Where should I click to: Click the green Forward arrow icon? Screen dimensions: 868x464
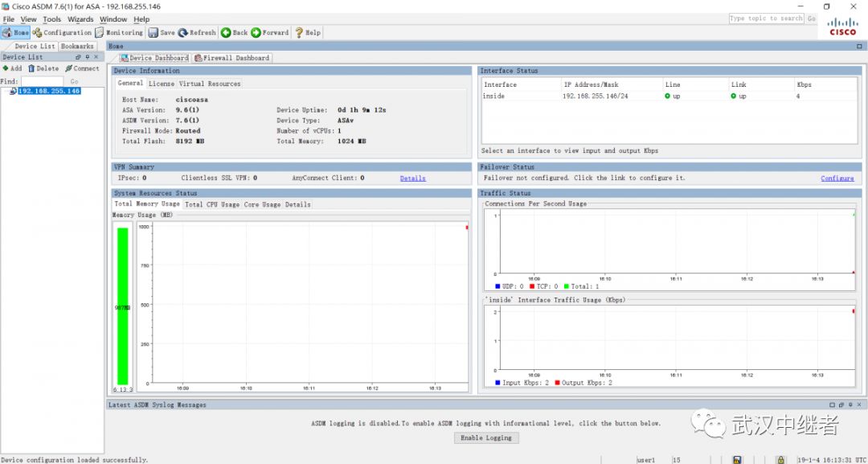(256, 33)
